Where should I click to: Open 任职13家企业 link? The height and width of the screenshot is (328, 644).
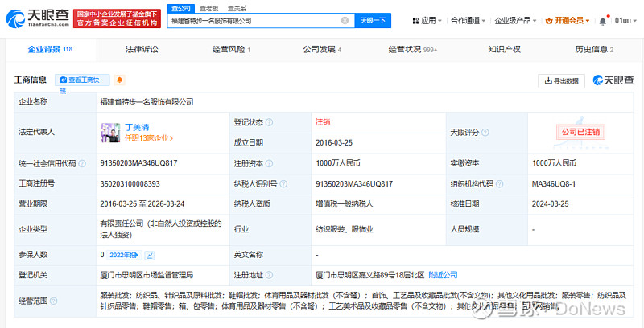(149, 138)
